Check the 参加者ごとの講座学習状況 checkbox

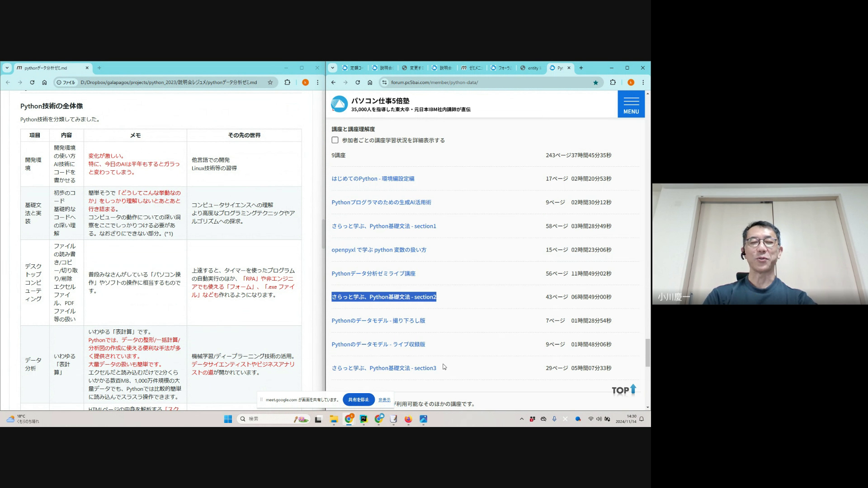335,140
